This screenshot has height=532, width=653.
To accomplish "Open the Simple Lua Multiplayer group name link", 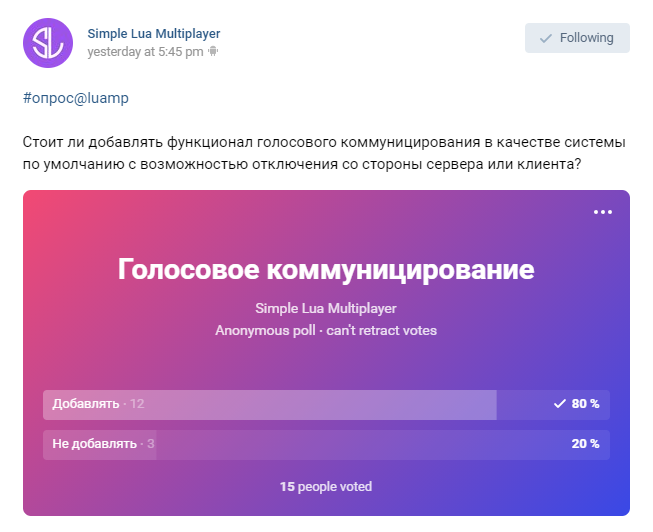I will pos(154,33).
